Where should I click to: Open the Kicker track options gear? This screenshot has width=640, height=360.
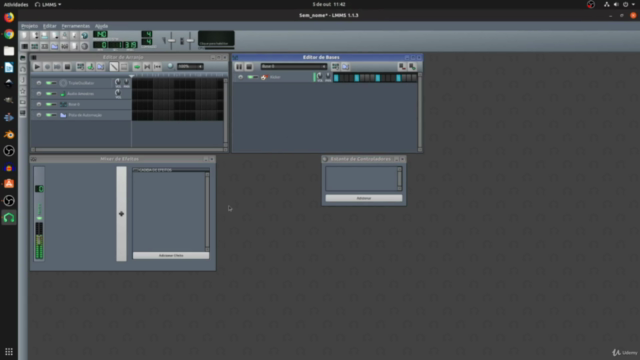point(240,77)
